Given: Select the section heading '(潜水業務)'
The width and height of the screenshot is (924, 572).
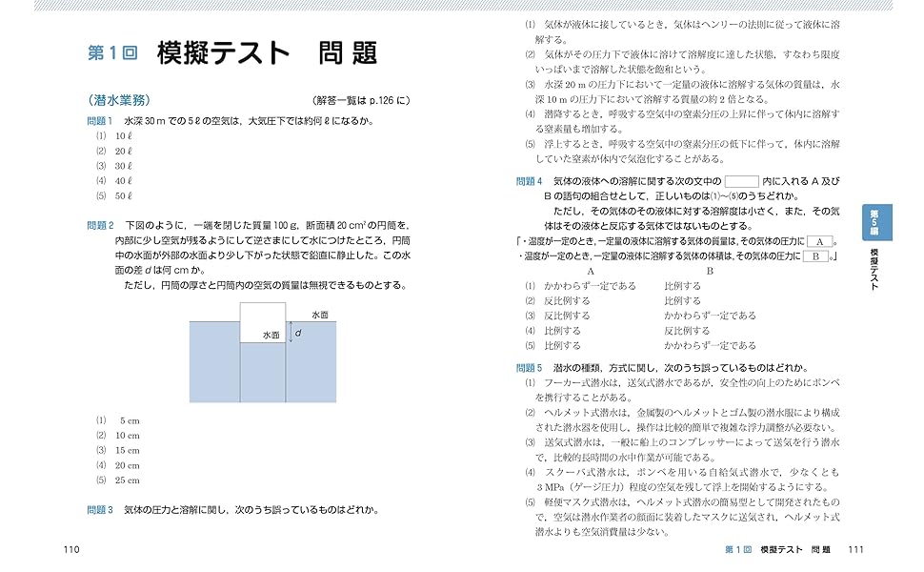Looking at the screenshot, I should pyautogui.click(x=119, y=100).
